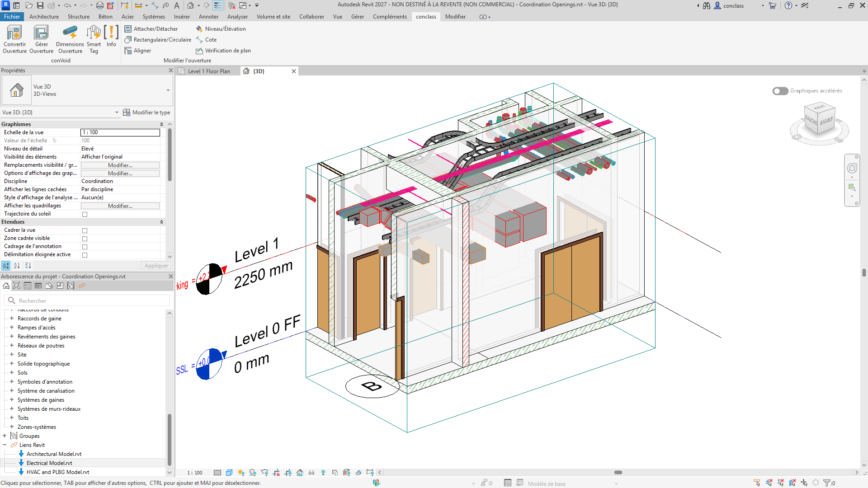Enable Trajectoire du soleil checkbox

(85, 214)
